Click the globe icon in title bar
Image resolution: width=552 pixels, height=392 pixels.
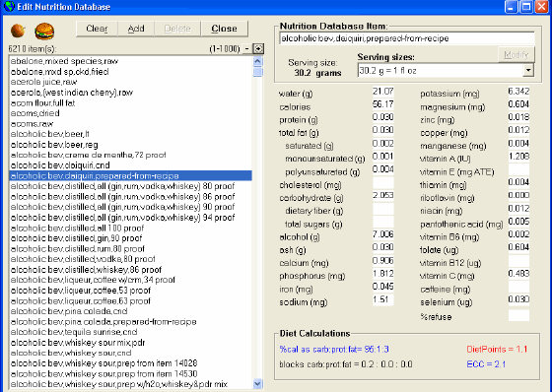coord(9,6)
